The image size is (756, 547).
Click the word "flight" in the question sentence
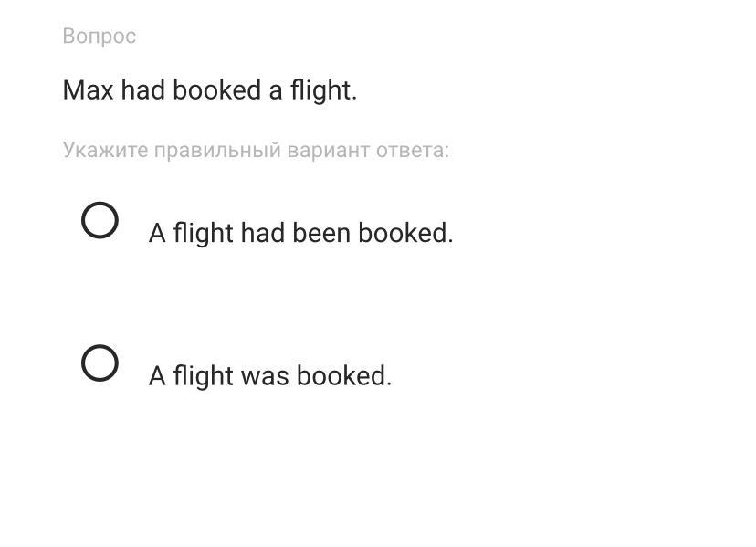[x=320, y=90]
